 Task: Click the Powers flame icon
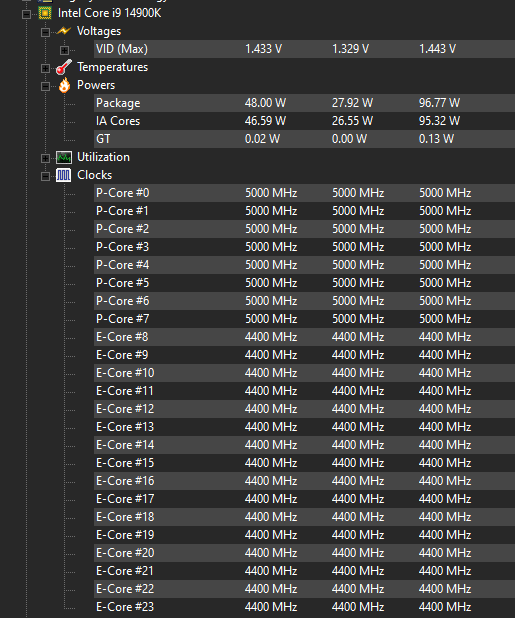tap(64, 85)
